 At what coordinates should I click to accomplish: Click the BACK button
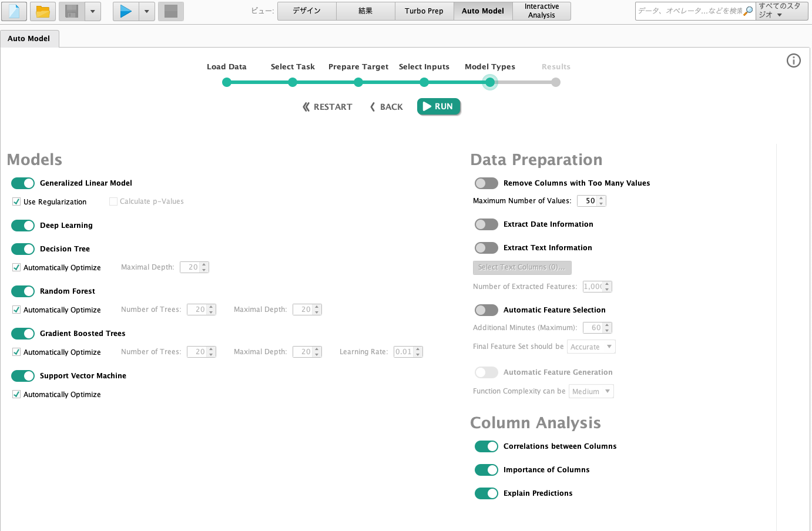[386, 107]
